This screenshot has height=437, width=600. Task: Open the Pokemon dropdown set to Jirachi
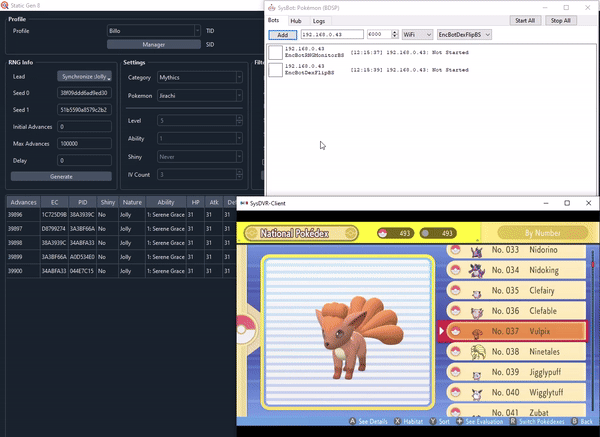[x=200, y=96]
